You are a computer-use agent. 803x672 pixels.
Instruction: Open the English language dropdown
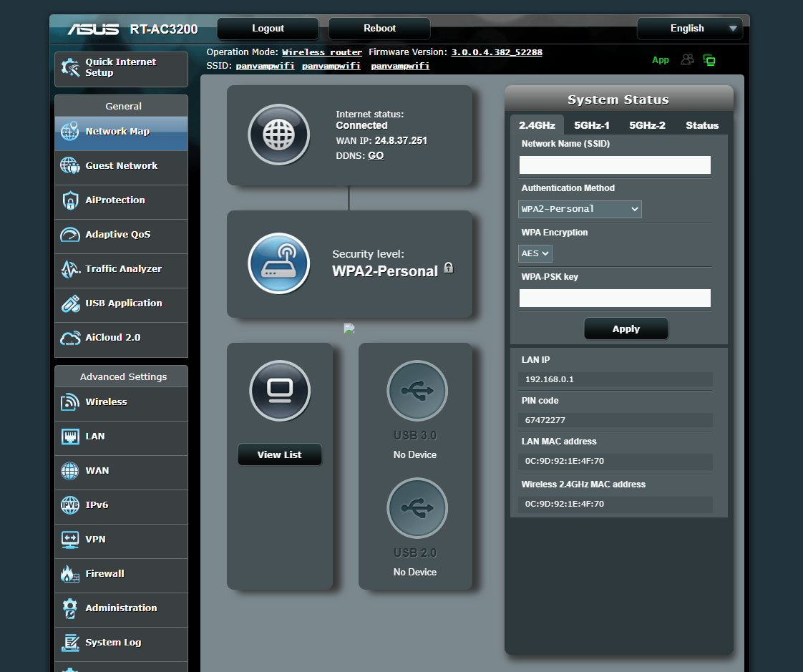[689, 29]
